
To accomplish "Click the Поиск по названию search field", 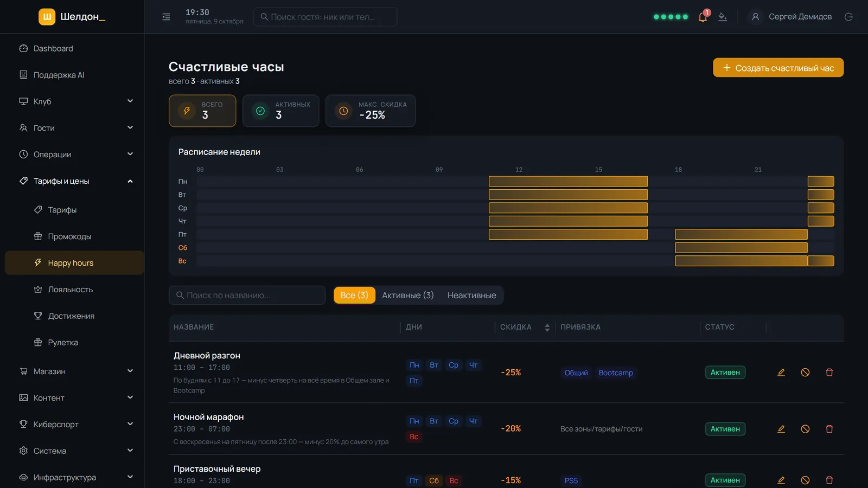I will click(x=247, y=296).
